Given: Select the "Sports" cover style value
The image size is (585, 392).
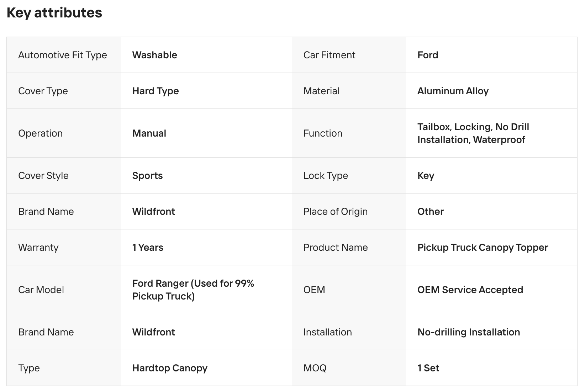Looking at the screenshot, I should (x=147, y=176).
